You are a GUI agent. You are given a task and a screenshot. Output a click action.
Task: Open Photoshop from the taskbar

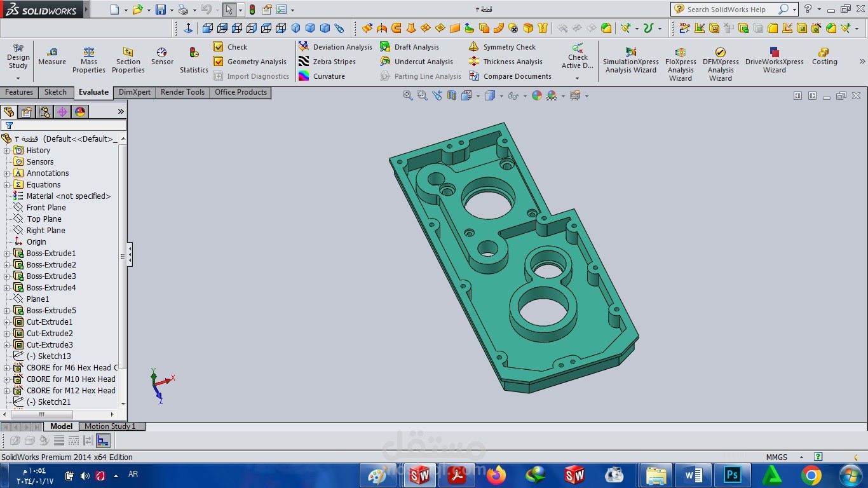point(733,475)
